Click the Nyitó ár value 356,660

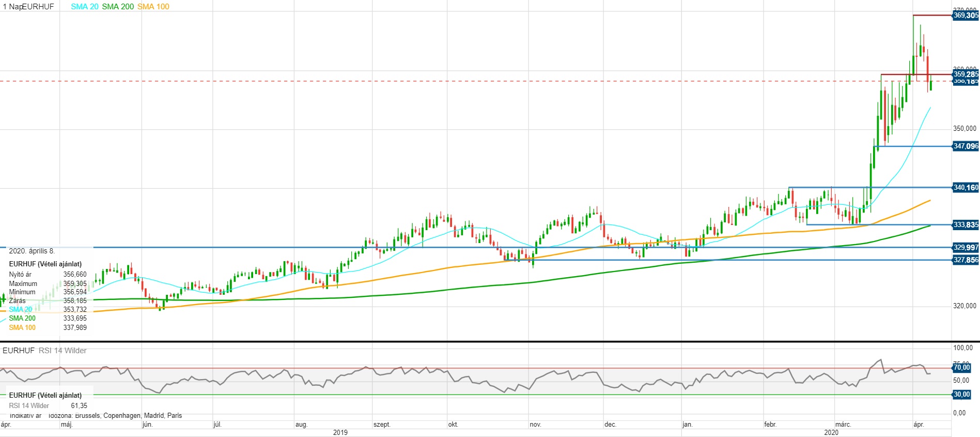click(x=75, y=275)
